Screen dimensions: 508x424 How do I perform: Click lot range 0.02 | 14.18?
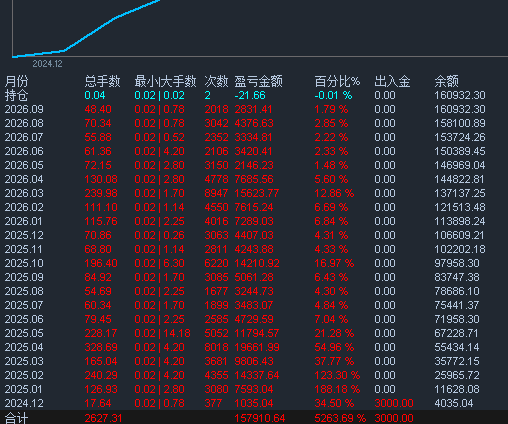pos(162,334)
